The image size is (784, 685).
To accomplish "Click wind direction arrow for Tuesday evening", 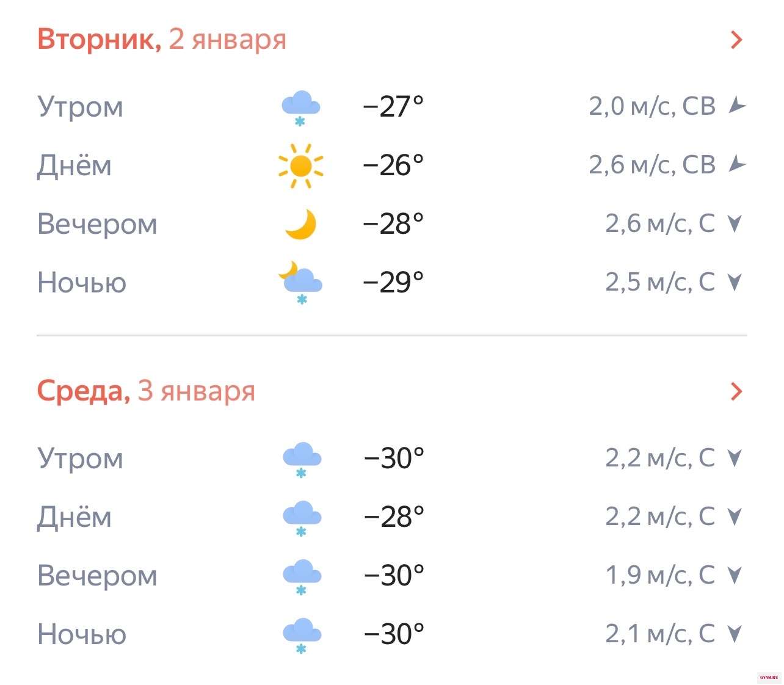I will (x=735, y=224).
